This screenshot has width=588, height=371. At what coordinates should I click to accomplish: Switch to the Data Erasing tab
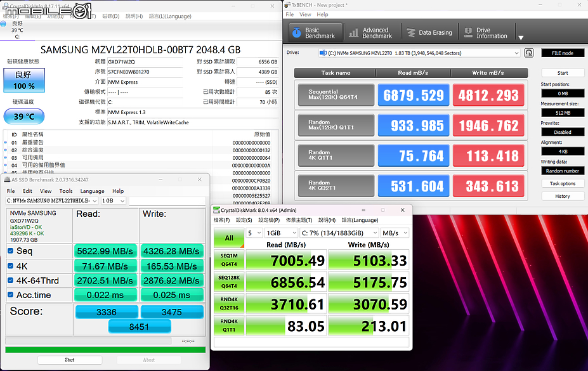(430, 32)
